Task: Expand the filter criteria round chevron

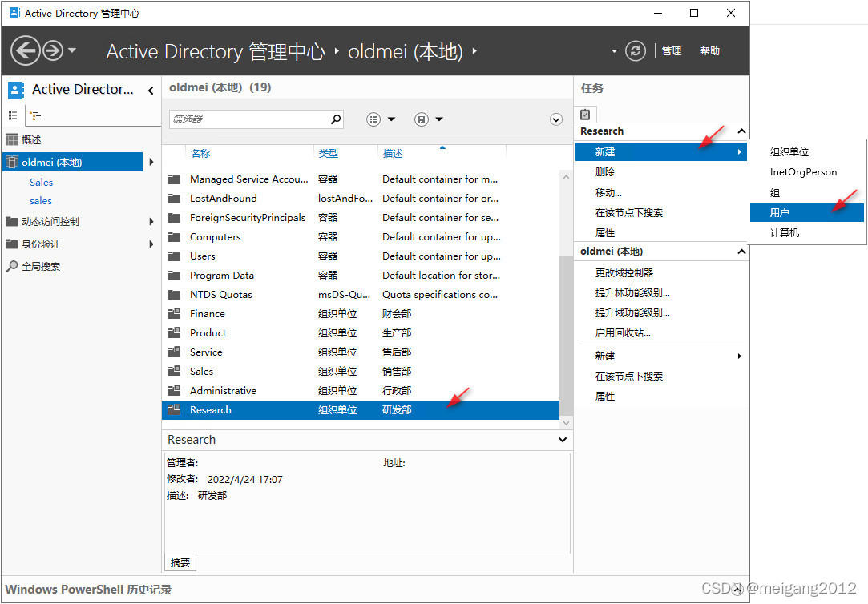Action: pyautogui.click(x=556, y=119)
